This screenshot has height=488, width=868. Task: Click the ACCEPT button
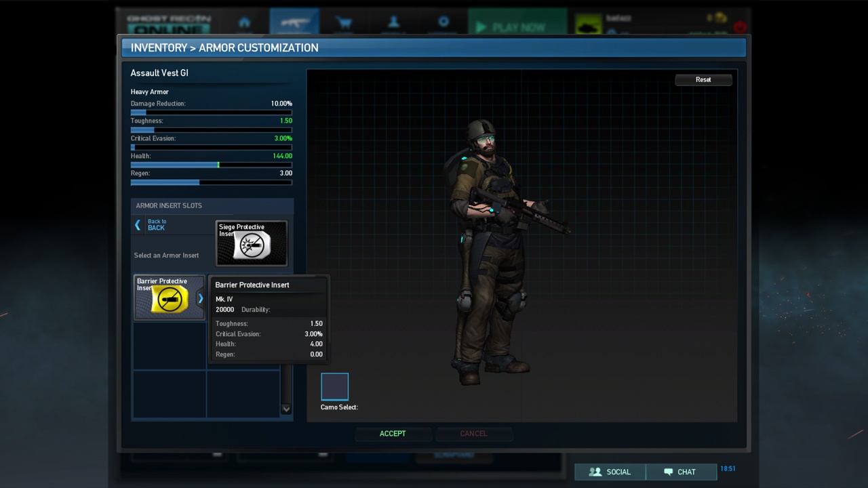click(393, 434)
